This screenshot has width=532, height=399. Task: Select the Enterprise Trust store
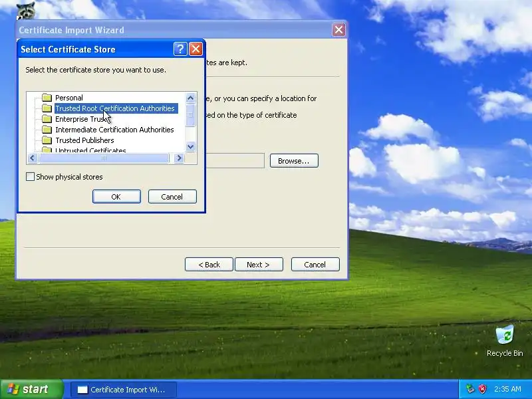(x=81, y=119)
